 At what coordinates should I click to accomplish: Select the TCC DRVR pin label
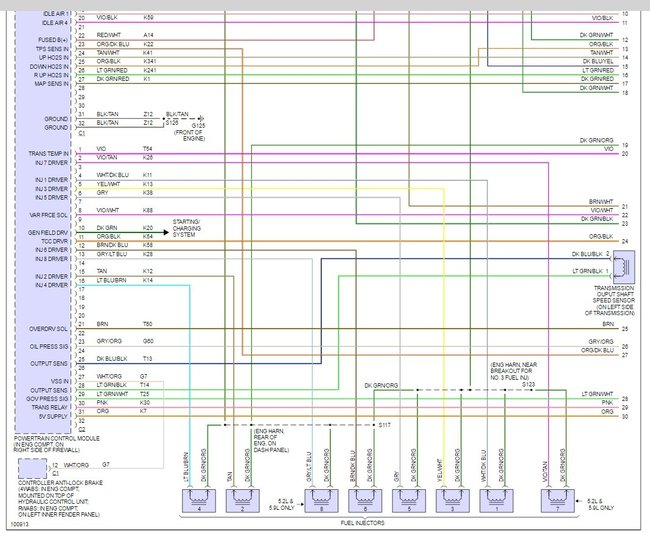pos(55,241)
